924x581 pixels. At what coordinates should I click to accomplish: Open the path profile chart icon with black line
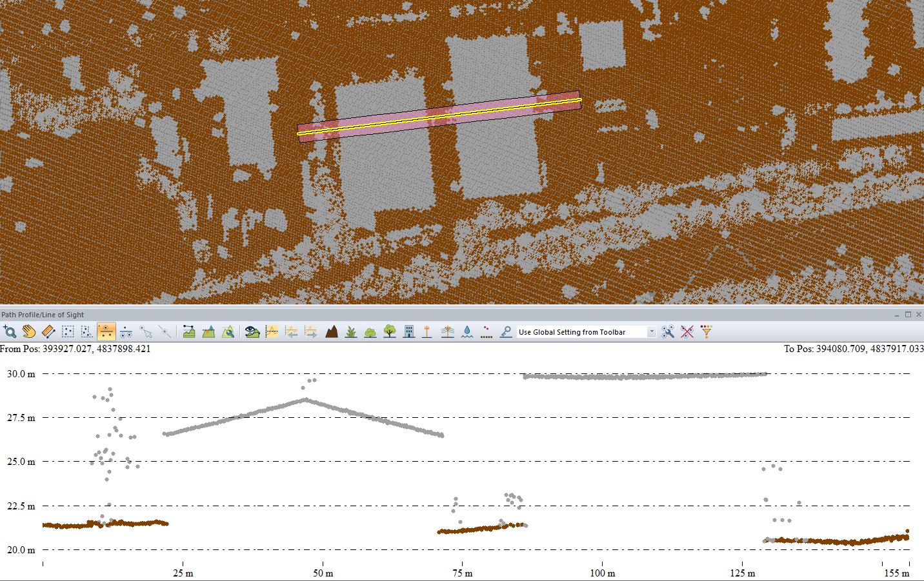[188, 331]
